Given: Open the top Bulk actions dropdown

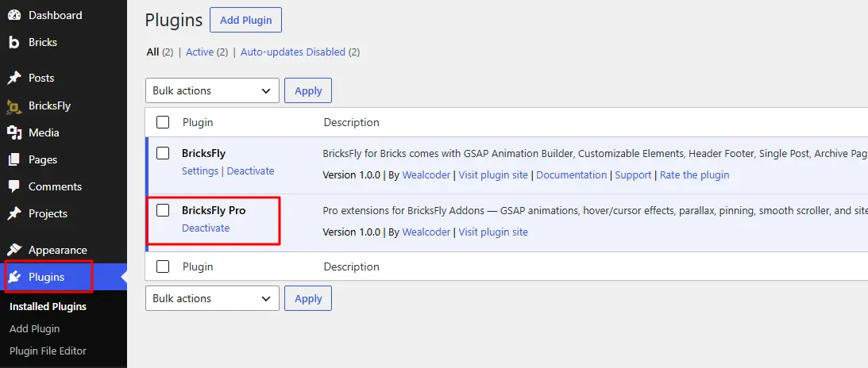Looking at the screenshot, I should click(x=212, y=90).
